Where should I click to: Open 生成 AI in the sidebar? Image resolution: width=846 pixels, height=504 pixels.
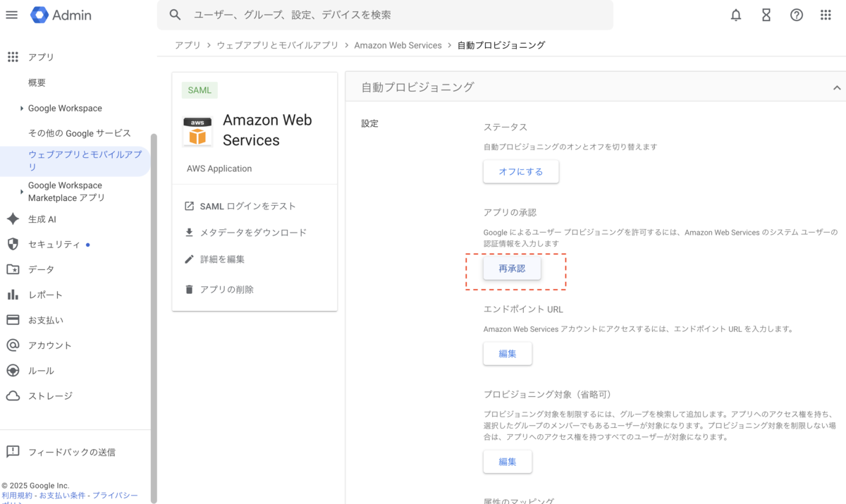pyautogui.click(x=42, y=219)
